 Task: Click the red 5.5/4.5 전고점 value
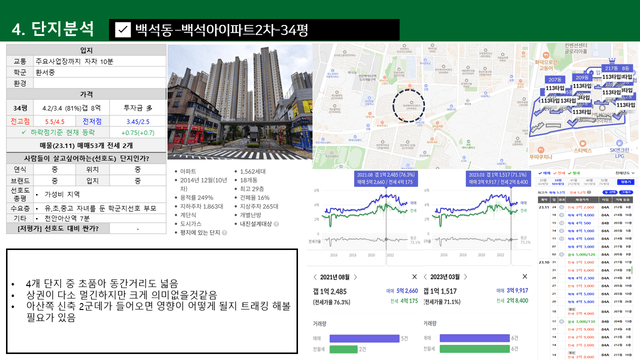[55, 122]
